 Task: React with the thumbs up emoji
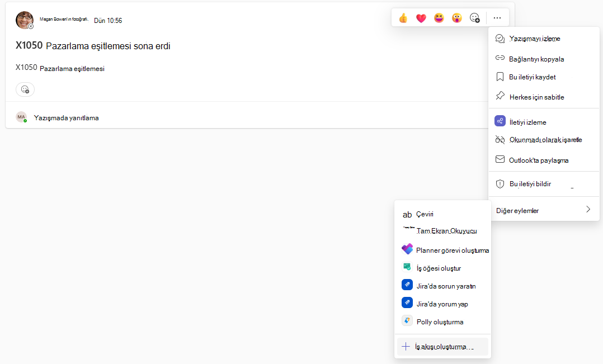[x=403, y=18]
